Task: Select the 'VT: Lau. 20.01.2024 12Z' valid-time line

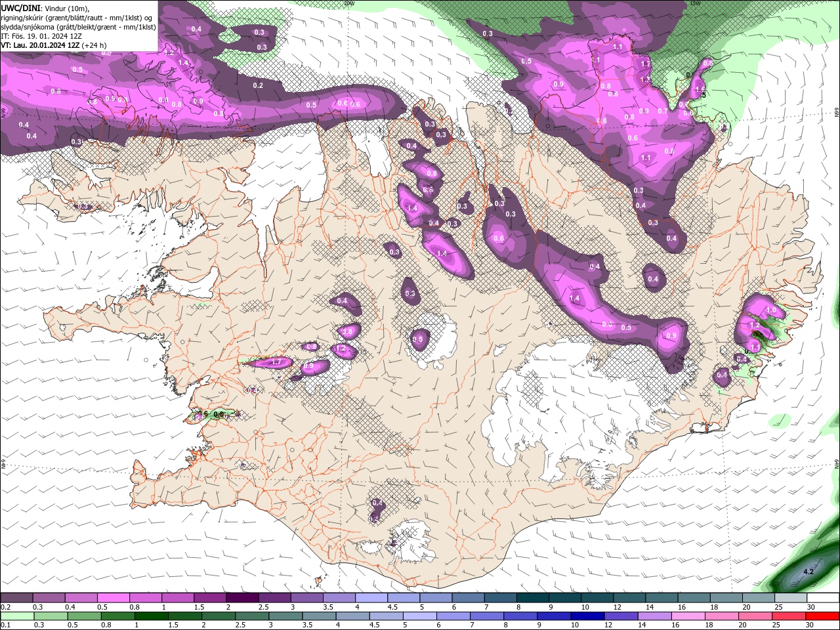Action: [x=39, y=45]
